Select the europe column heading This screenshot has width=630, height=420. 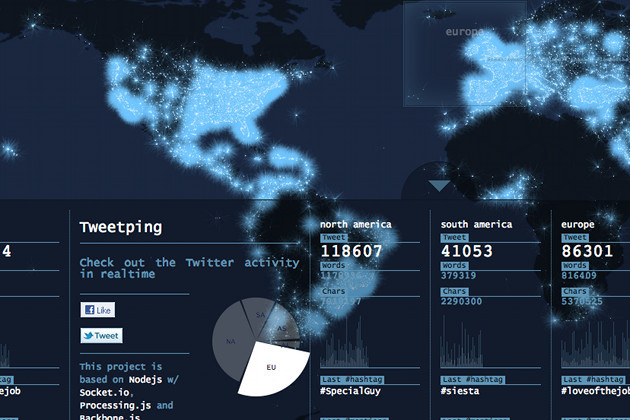tap(579, 224)
